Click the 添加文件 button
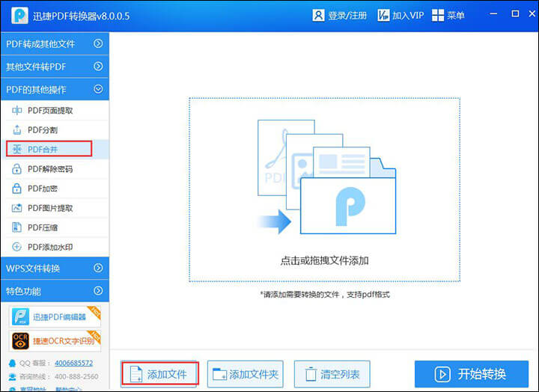 point(159,374)
